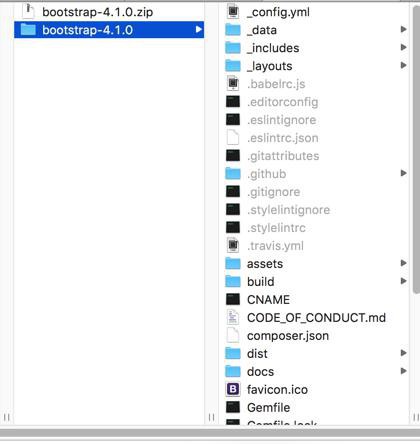Select the Gemfile file name

(x=269, y=408)
